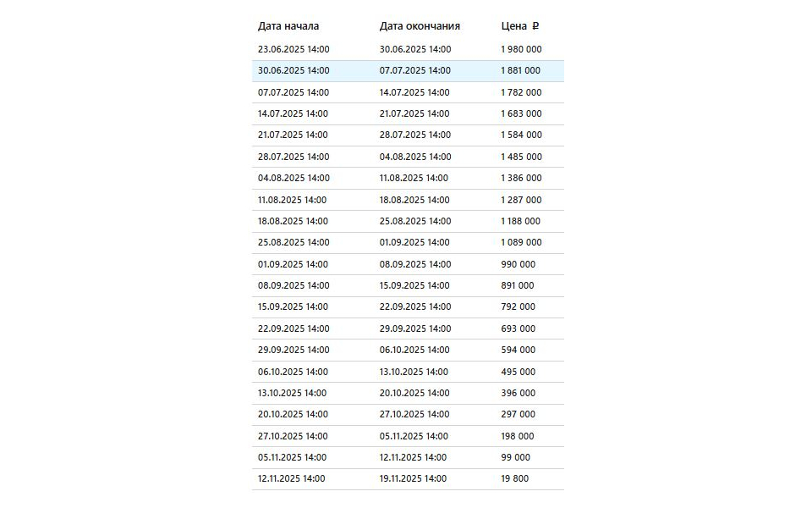Click the price 990 000

518,264
